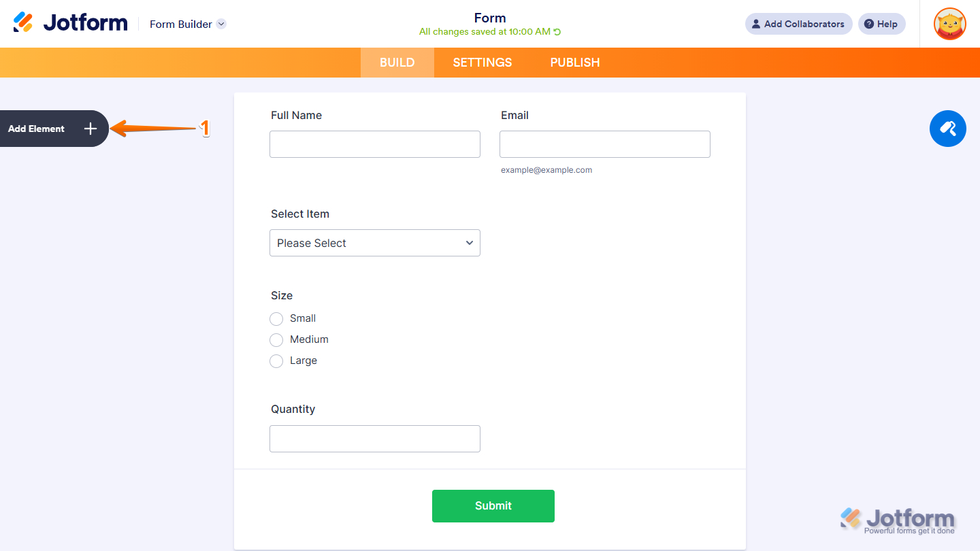Open the Please Select item dropdown
Screen dimensions: 980x551
click(x=374, y=243)
